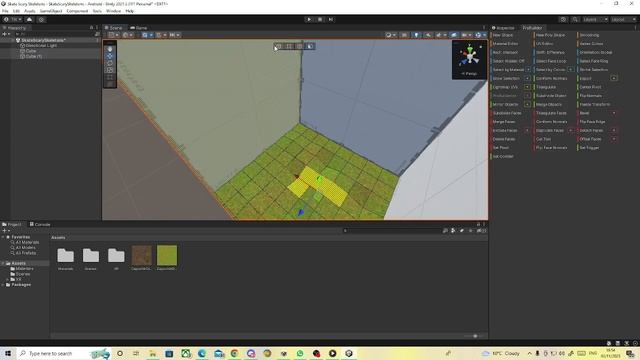The image size is (640, 360).
Task: Open options for Select by Material
Action: click(x=528, y=70)
